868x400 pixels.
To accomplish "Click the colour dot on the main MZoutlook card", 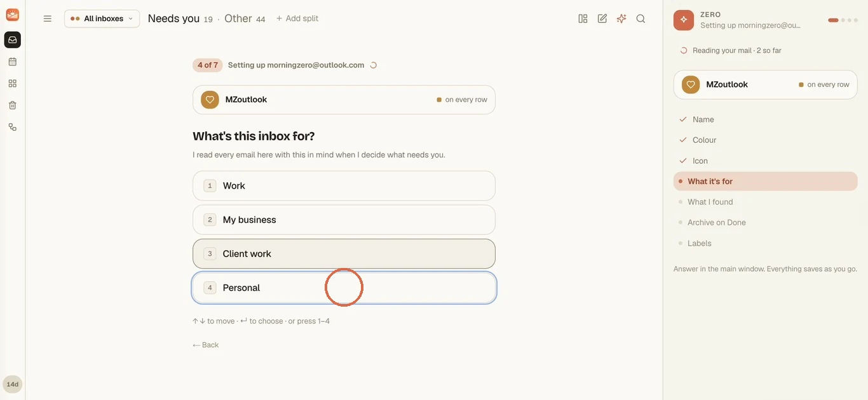I will pos(439,100).
